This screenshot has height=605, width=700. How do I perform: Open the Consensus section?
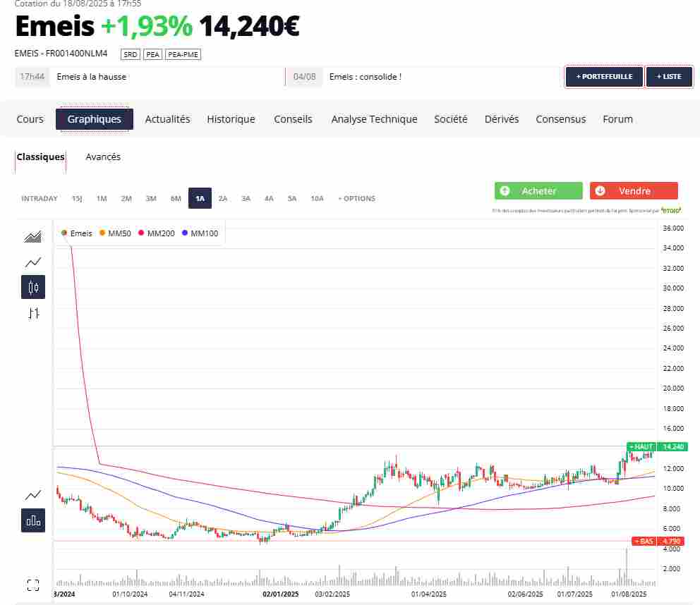coord(561,119)
